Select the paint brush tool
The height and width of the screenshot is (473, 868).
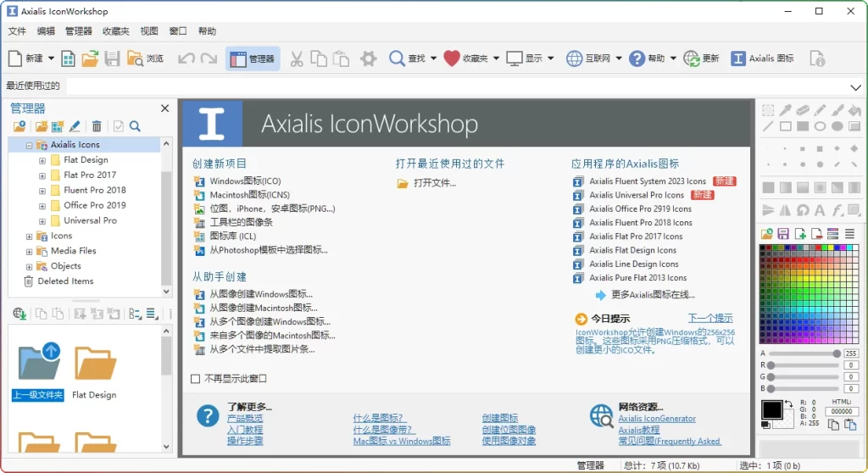pyautogui.click(x=837, y=110)
